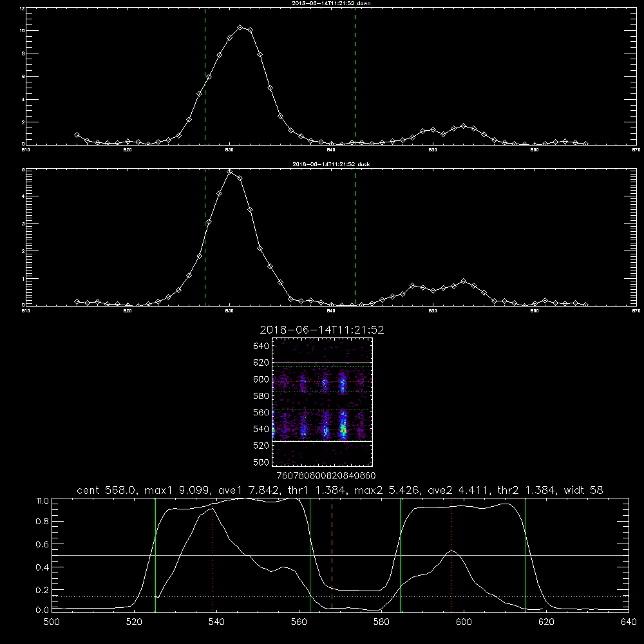The height and width of the screenshot is (644, 644).
Task: Click the right green dashed line in dawn plot
Action: tap(355, 76)
